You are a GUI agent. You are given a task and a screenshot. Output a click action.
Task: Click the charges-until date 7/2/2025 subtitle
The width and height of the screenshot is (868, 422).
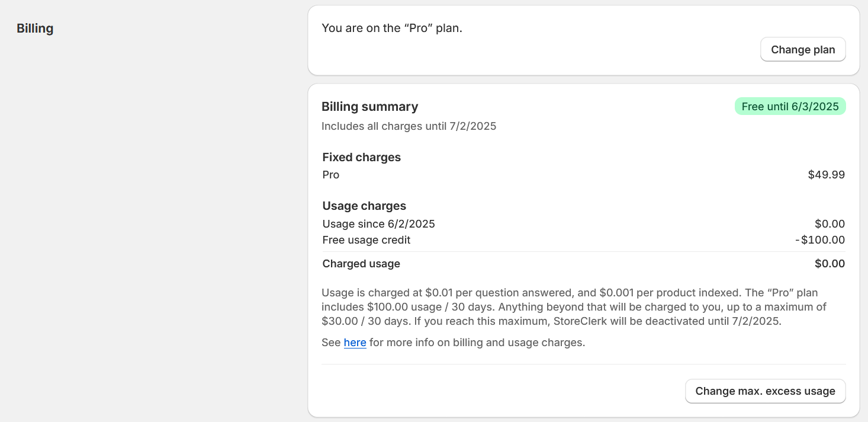[x=409, y=126]
